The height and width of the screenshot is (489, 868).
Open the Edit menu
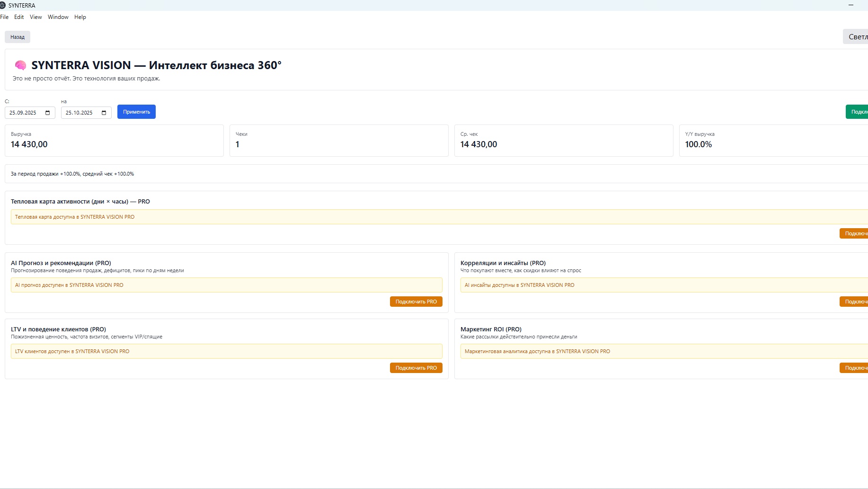coord(19,17)
